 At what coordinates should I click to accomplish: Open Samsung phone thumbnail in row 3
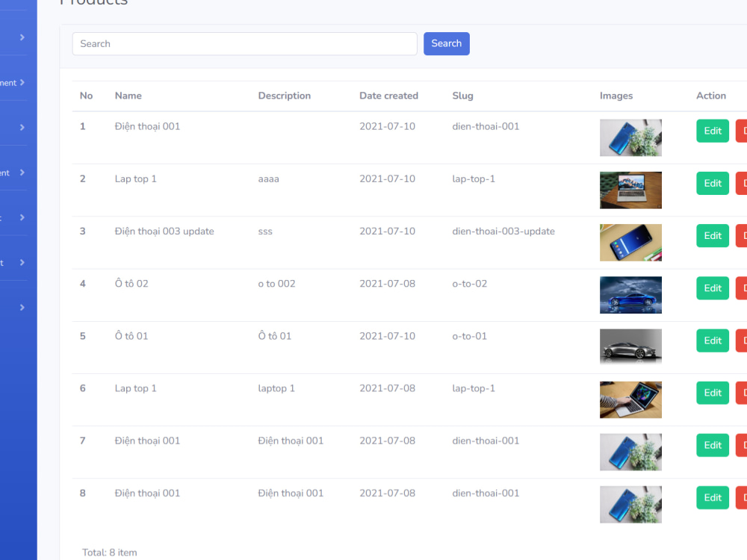pos(630,243)
